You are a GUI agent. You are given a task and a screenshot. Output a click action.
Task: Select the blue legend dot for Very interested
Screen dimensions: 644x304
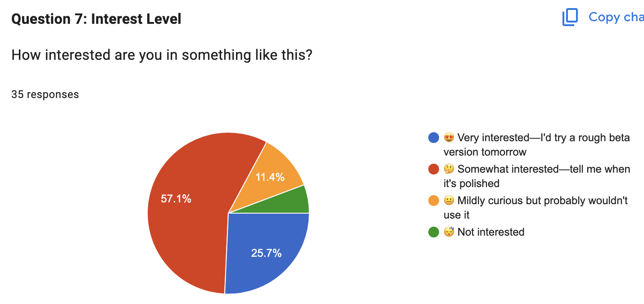pos(433,137)
